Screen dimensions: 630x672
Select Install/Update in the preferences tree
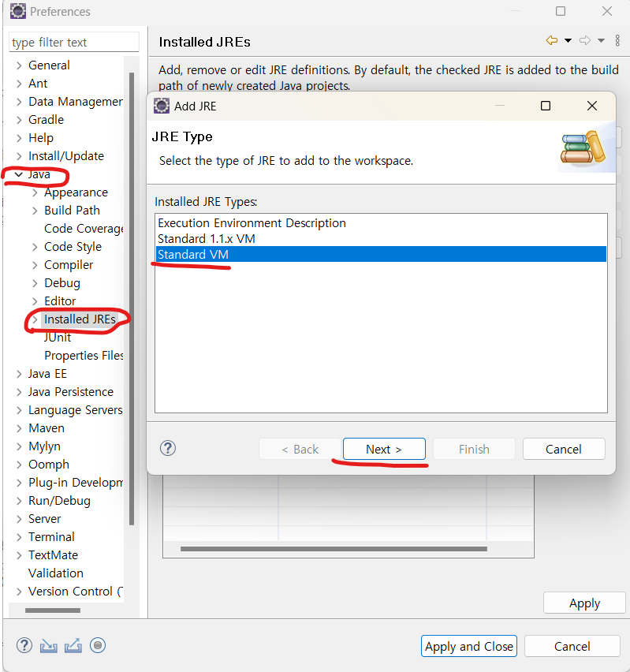click(x=66, y=156)
